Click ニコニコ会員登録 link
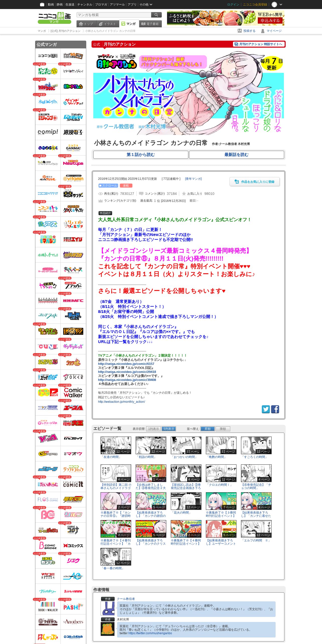 (x=255, y=5)
